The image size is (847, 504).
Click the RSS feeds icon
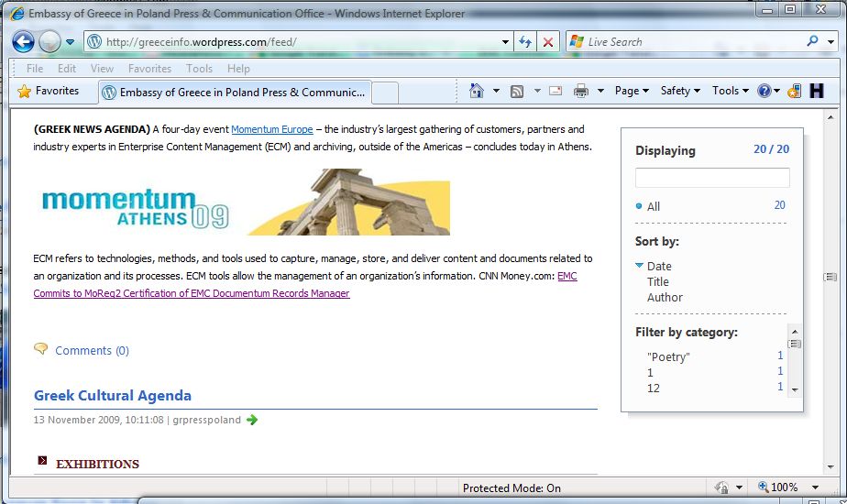click(x=517, y=91)
